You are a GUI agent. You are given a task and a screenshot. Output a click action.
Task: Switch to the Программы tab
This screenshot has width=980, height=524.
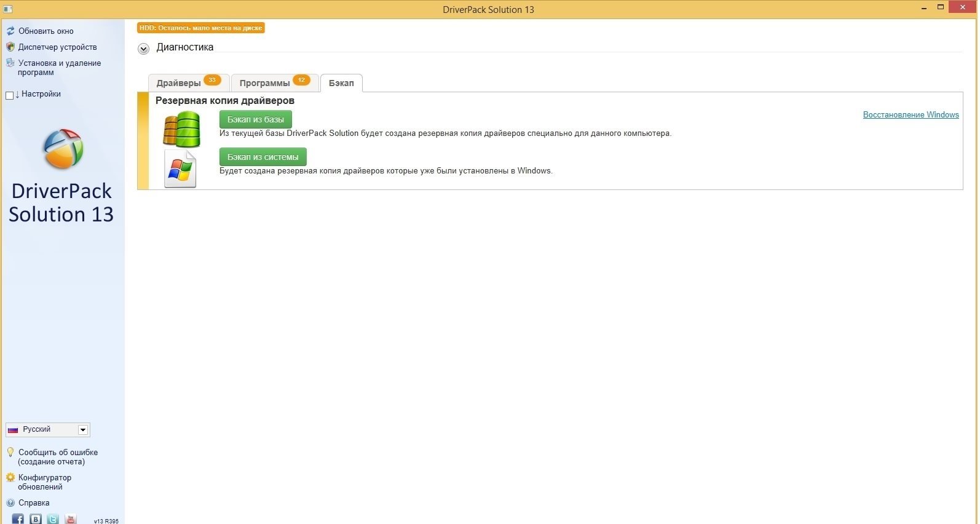(275, 82)
